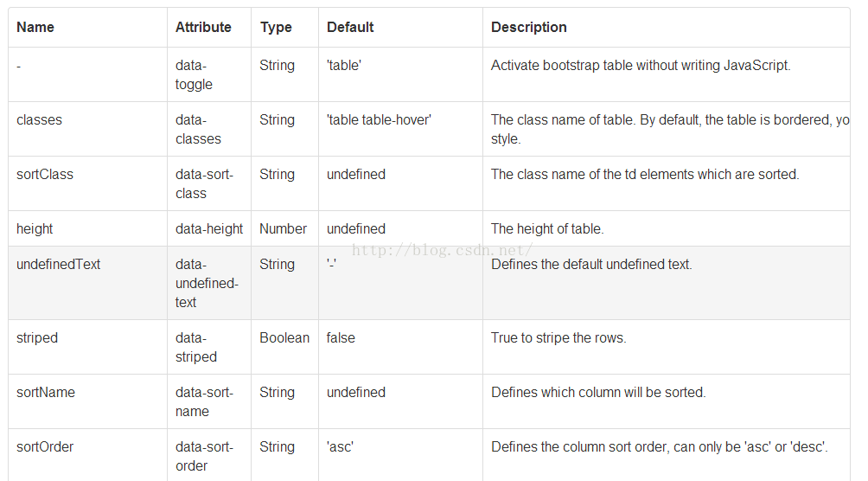
Task: Click the sortOrder row name
Action: 45,446
